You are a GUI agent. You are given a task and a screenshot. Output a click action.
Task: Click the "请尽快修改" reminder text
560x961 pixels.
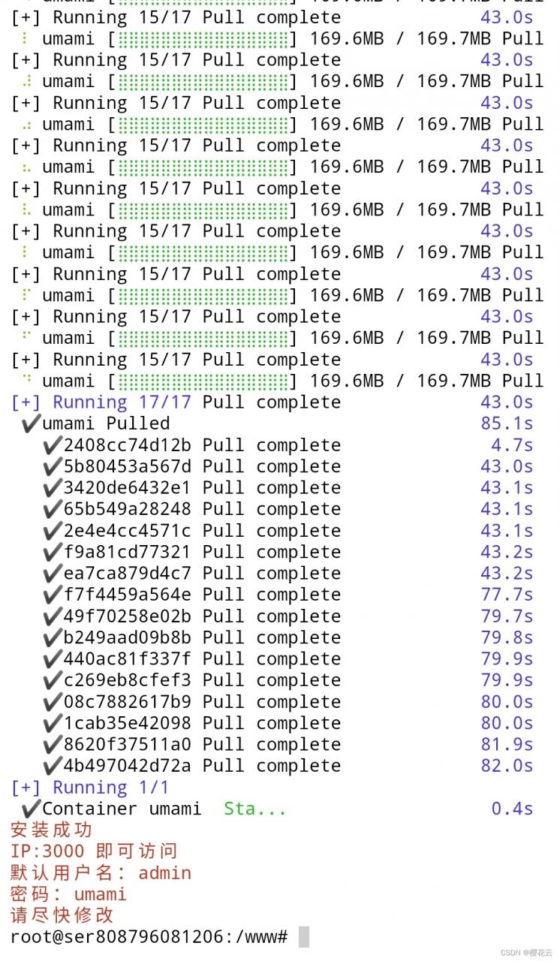tap(62, 915)
